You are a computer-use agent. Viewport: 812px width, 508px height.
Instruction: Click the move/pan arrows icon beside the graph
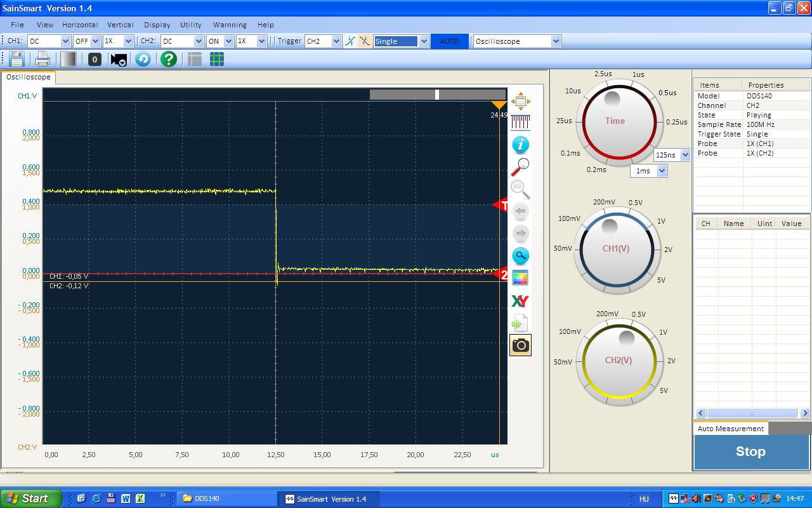coord(521,101)
